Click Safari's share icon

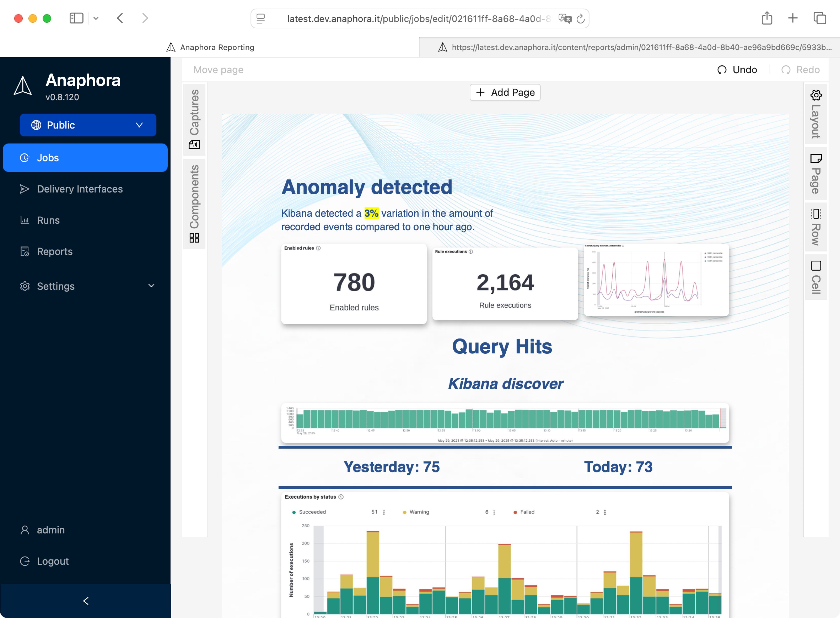(767, 18)
